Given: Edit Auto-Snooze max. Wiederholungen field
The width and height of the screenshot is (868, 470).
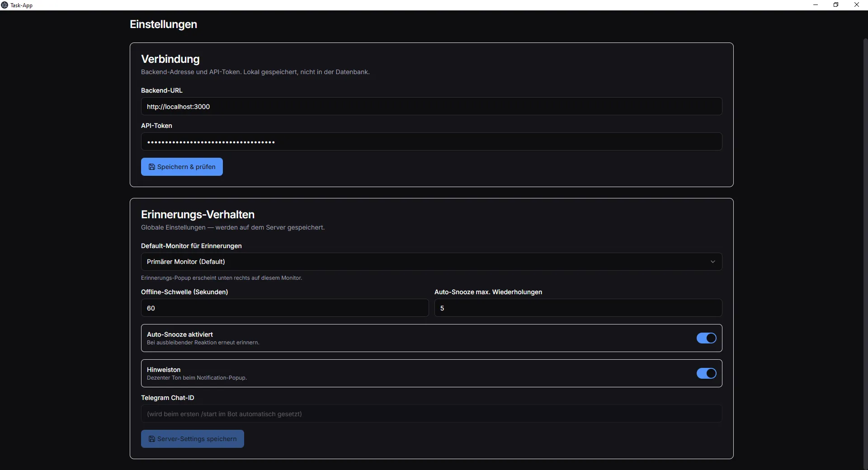Looking at the screenshot, I should click(578, 308).
